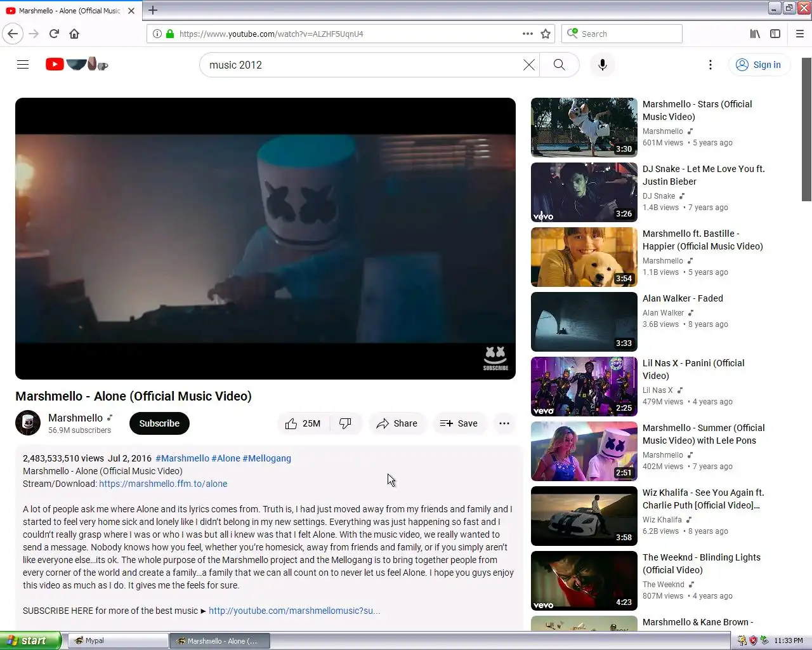
Task: Open The Weeknd - Blinding Lights title
Action: point(702,564)
